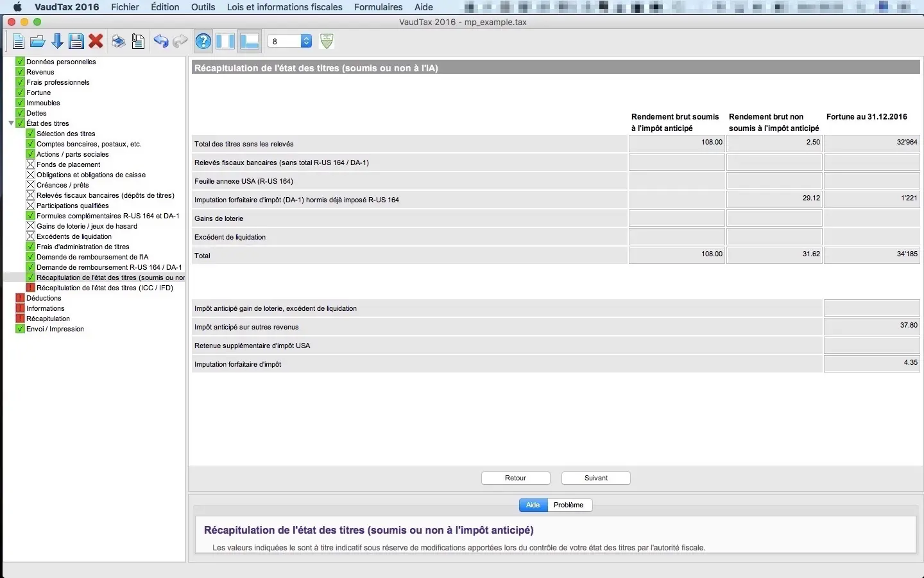Image resolution: width=924 pixels, height=578 pixels.
Task: Click the Imputation forfaitaire d'impôt value 4.35
Action: (872, 363)
